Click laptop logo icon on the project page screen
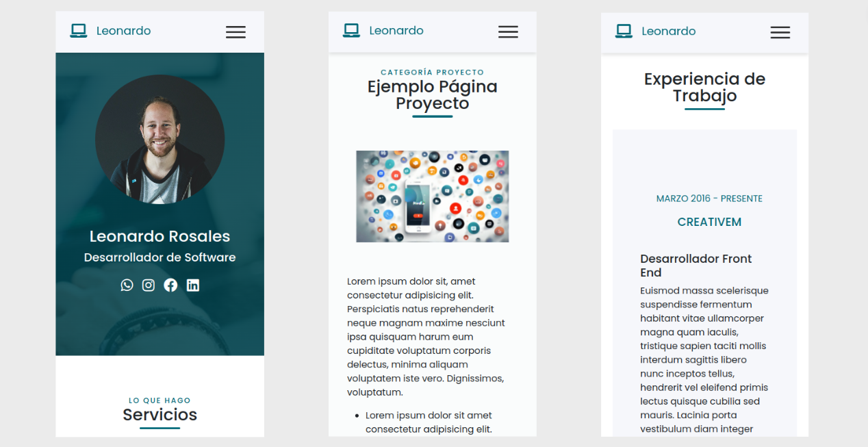Viewport: 868px width, 447px height. click(x=351, y=31)
